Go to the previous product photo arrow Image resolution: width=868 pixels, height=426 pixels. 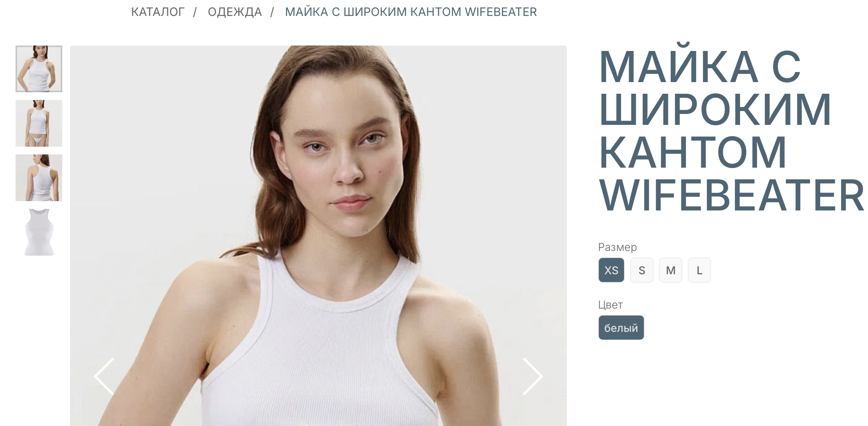click(104, 376)
